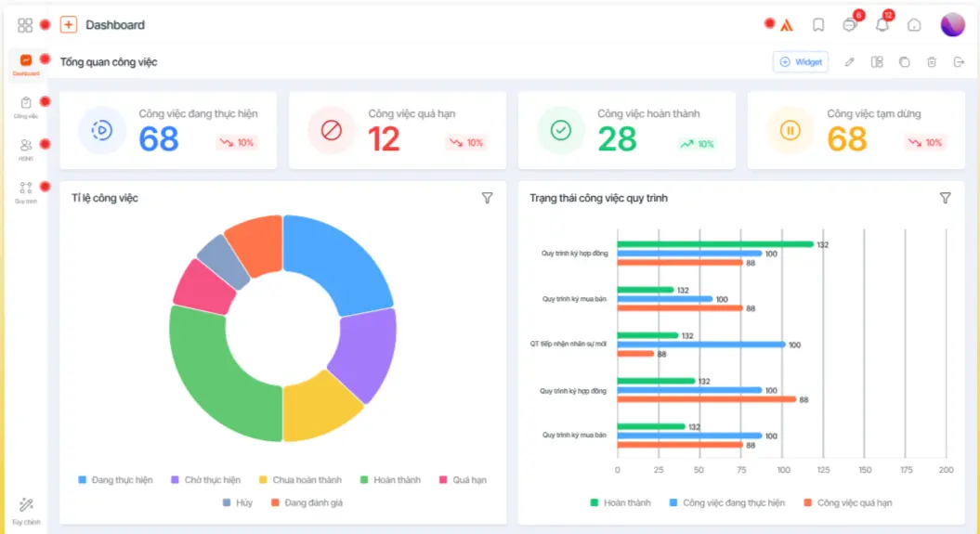The width and height of the screenshot is (980, 534).
Task: Click the prohibited icon of Công việc quá hạn
Action: tap(332, 131)
